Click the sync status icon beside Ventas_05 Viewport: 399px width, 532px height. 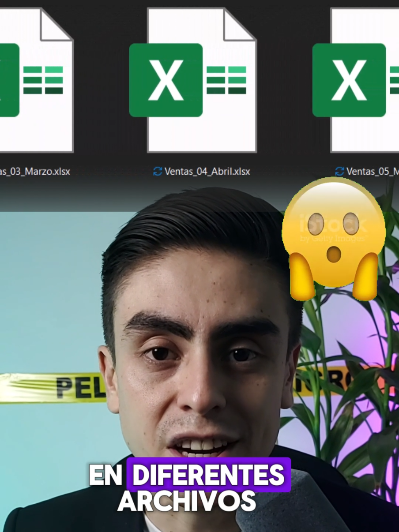339,172
